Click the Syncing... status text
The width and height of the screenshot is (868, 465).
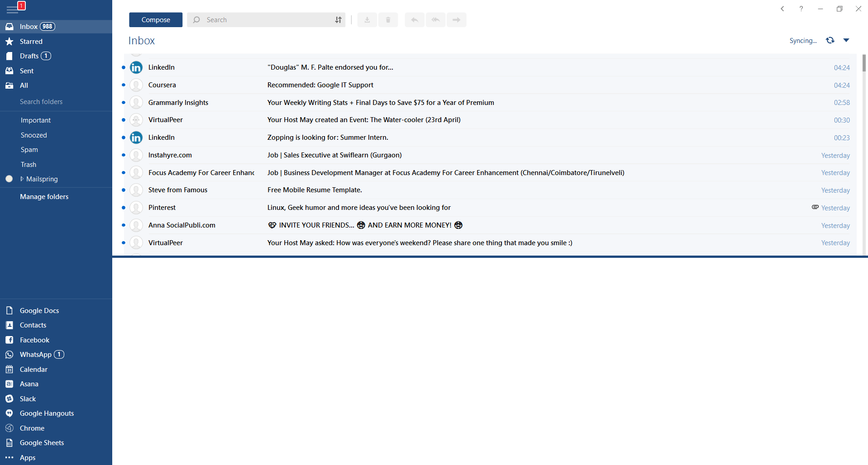(803, 41)
